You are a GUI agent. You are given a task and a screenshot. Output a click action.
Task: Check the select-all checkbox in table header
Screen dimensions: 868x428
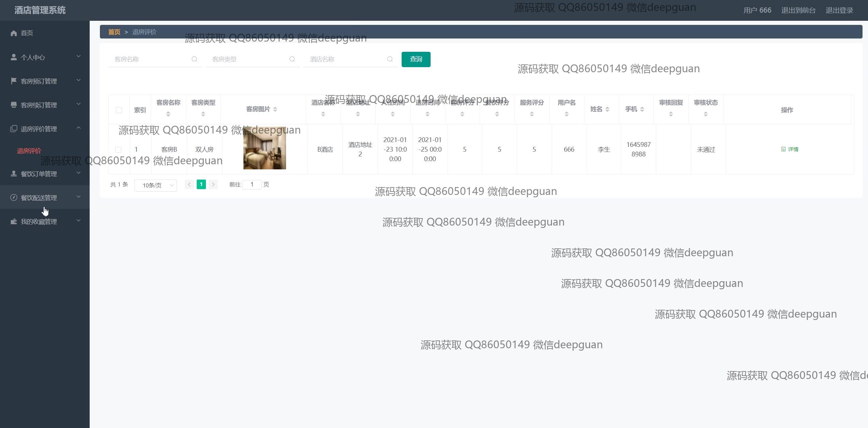119,110
